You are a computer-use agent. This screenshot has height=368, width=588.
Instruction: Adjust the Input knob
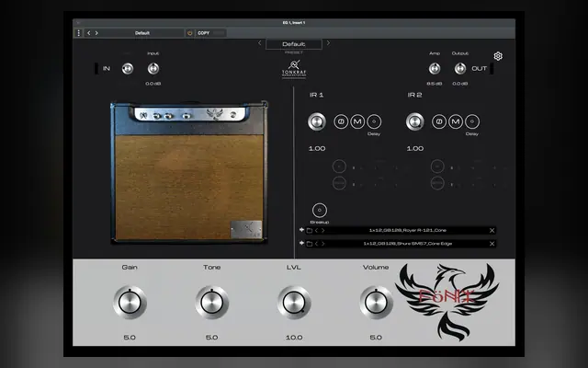tap(153, 69)
